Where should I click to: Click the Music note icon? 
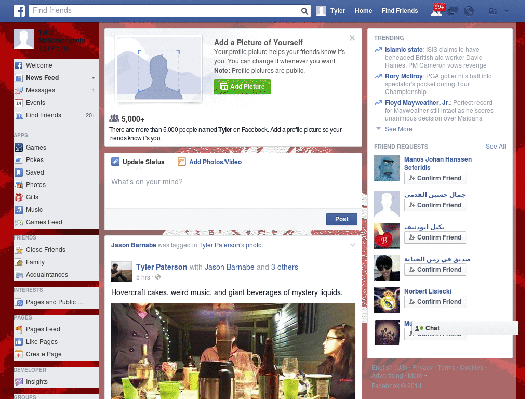[19, 210]
